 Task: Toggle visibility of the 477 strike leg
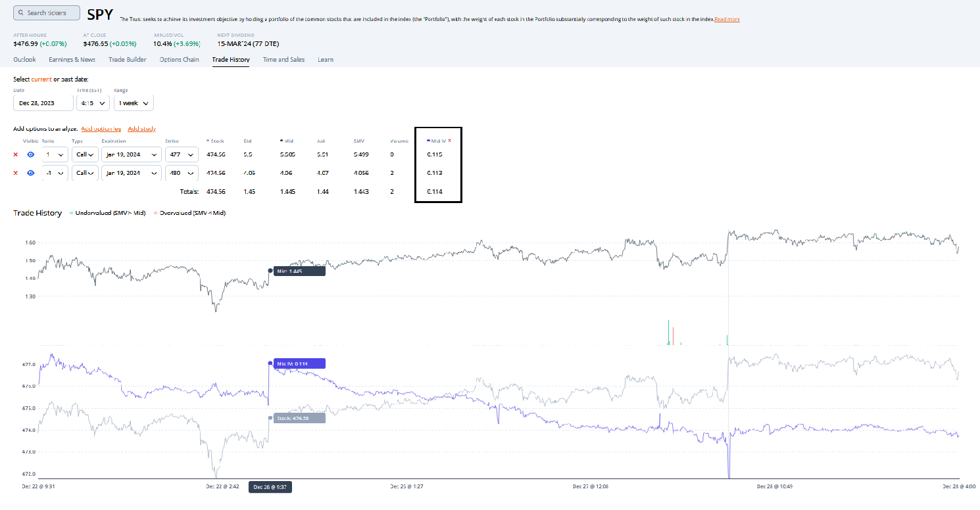(x=30, y=154)
